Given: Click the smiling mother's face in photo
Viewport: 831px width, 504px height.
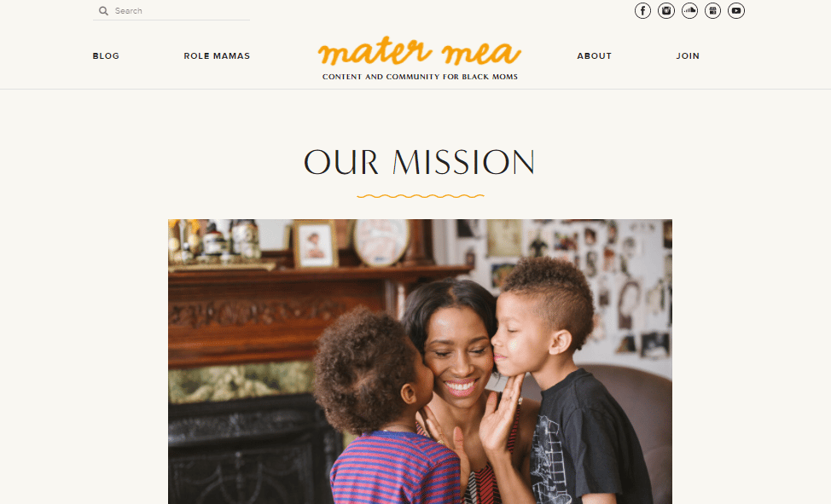Looking at the screenshot, I should point(459,356).
